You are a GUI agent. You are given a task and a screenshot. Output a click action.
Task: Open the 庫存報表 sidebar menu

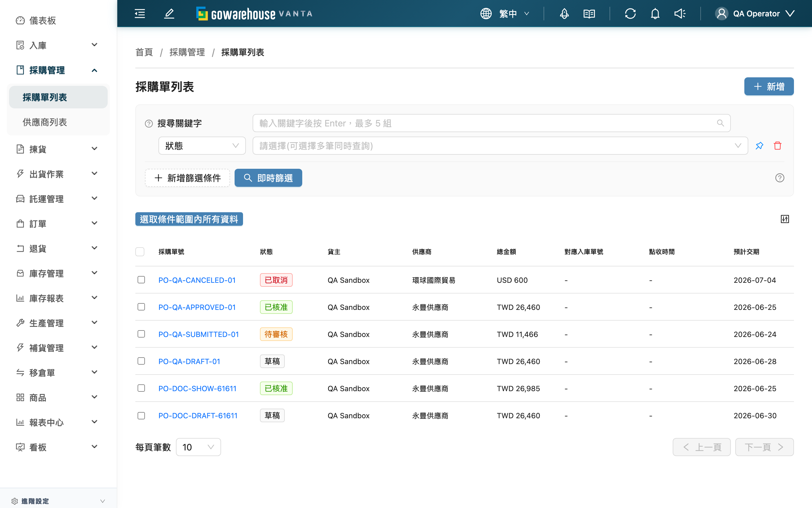(58, 298)
